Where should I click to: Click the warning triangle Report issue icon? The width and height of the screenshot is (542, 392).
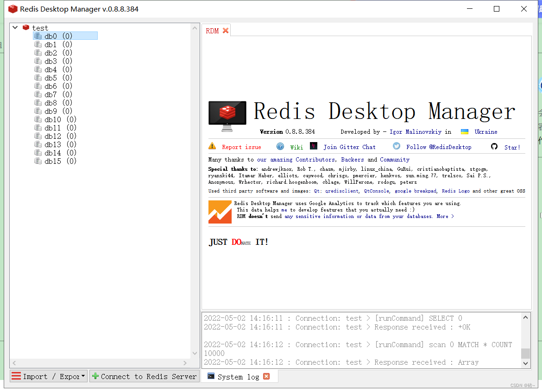[x=212, y=146]
